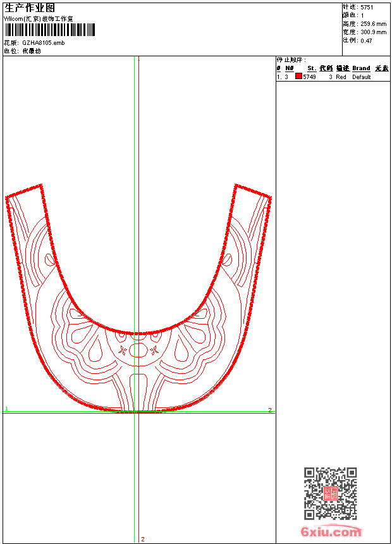Click the Brand column header

pyautogui.click(x=361, y=68)
